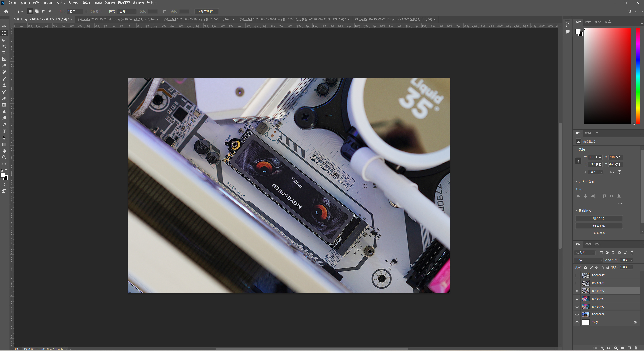This screenshot has width=644, height=351.
Task: Hide the 背景 layer
Action: click(577, 322)
